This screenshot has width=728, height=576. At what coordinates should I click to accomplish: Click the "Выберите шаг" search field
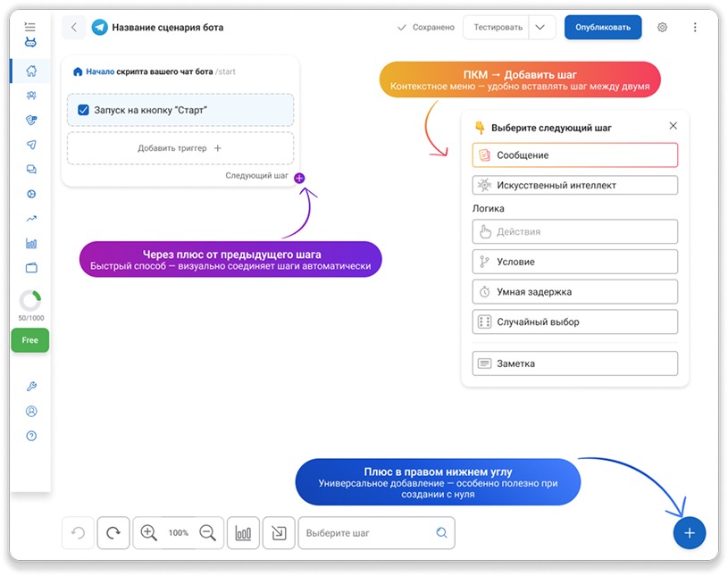tap(368, 533)
